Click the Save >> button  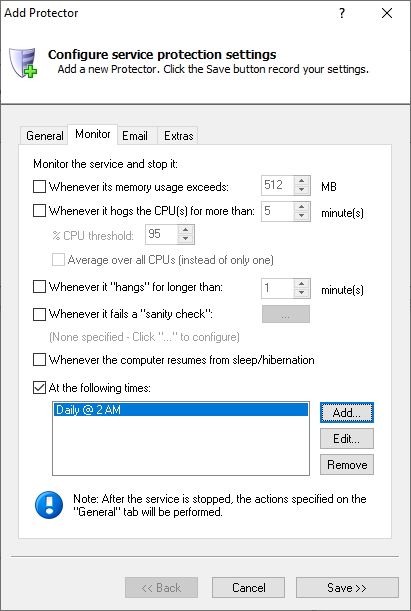tap(347, 588)
